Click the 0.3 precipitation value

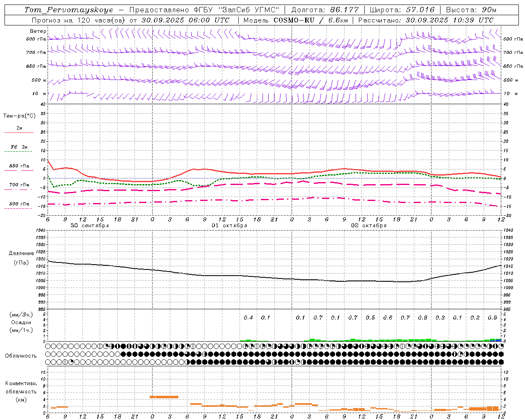pyautogui.click(x=440, y=318)
